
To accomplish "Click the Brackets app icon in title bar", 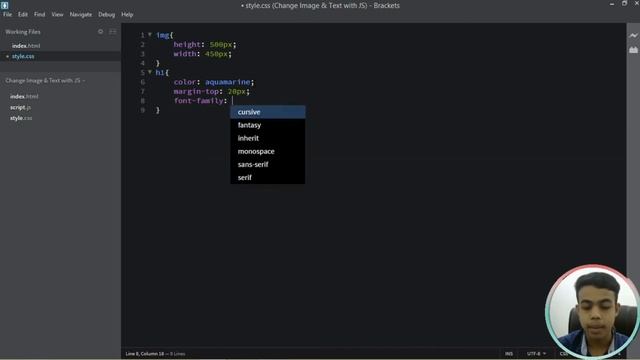I will click(4, 5).
